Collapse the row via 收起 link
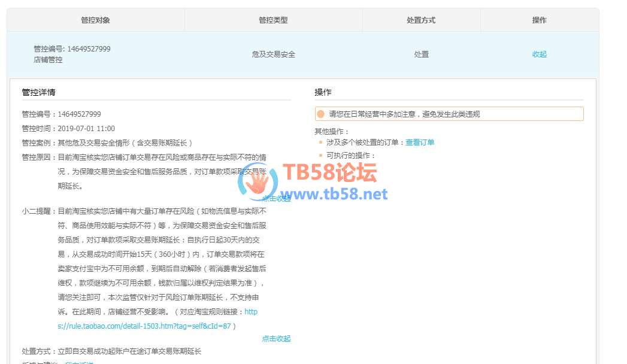Viewport: 627px width, 364px height. point(539,54)
